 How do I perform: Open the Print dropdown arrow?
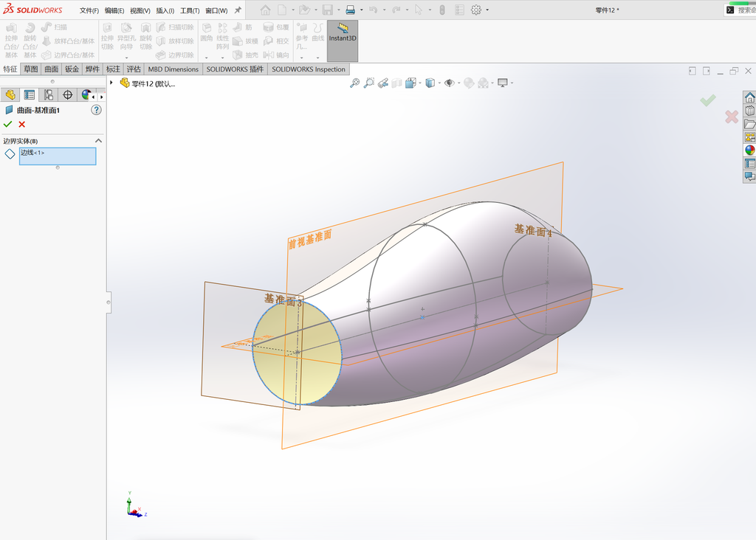click(x=362, y=10)
